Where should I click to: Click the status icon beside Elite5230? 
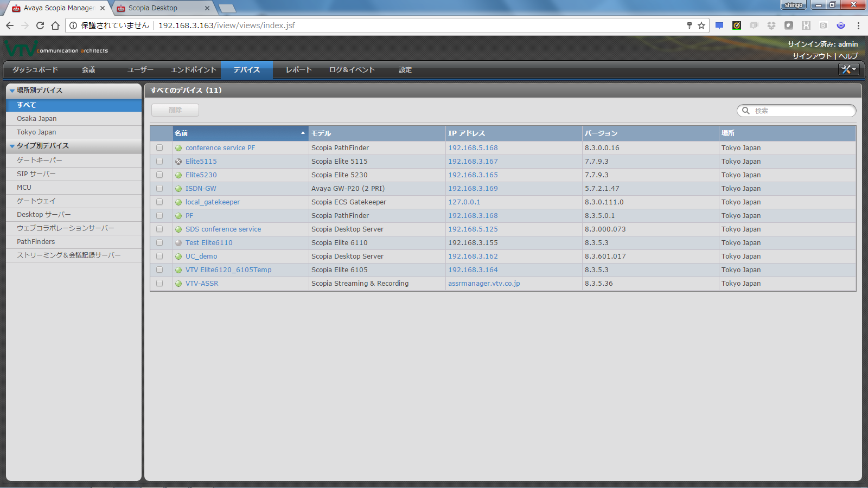pyautogui.click(x=178, y=175)
